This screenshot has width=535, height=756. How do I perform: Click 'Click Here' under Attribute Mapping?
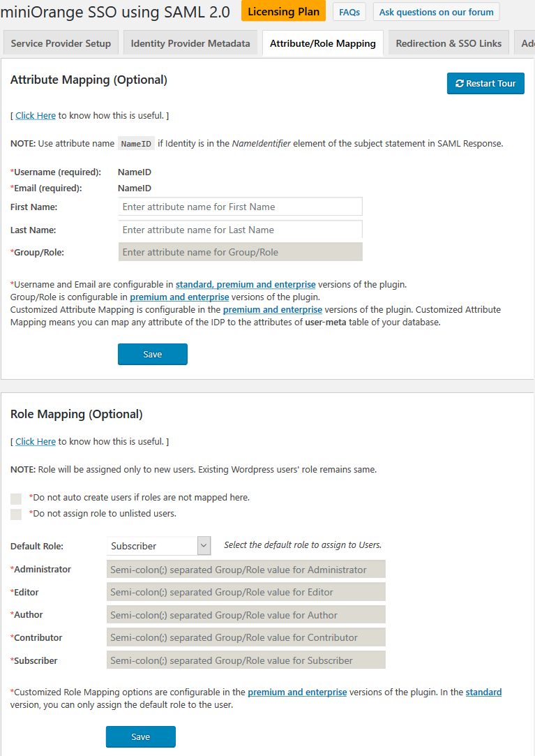[x=35, y=115]
